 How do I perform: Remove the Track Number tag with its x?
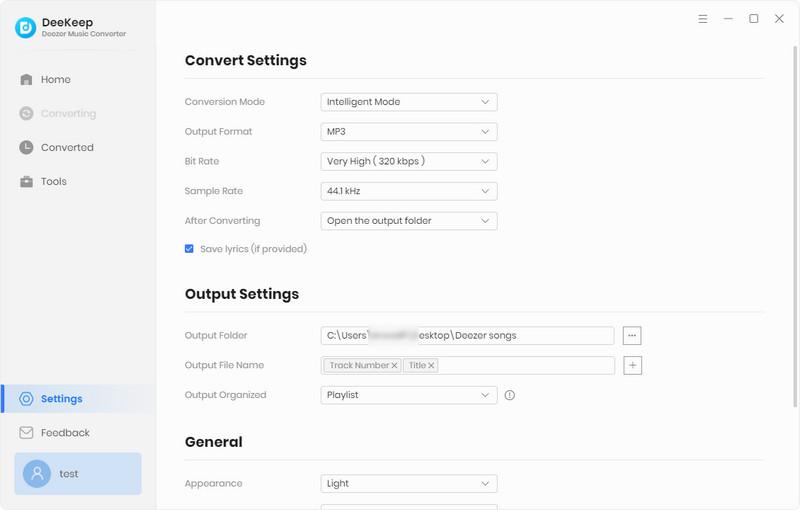tap(395, 366)
